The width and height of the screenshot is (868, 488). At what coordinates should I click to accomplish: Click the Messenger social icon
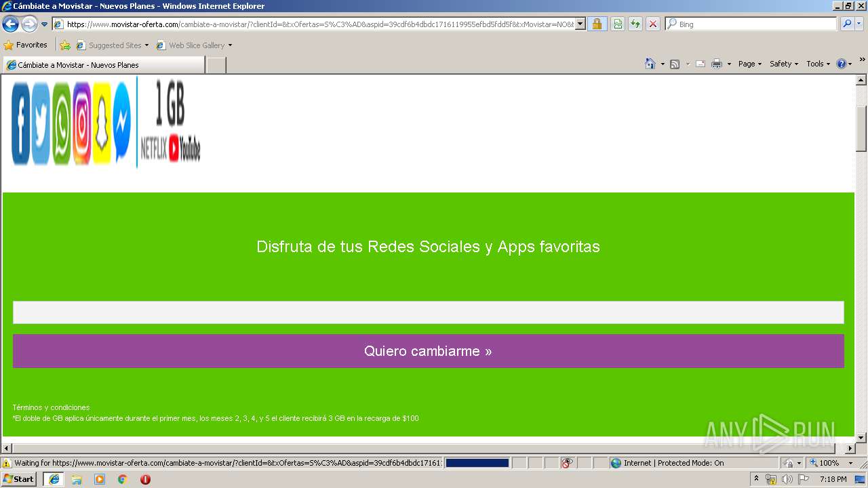122,123
